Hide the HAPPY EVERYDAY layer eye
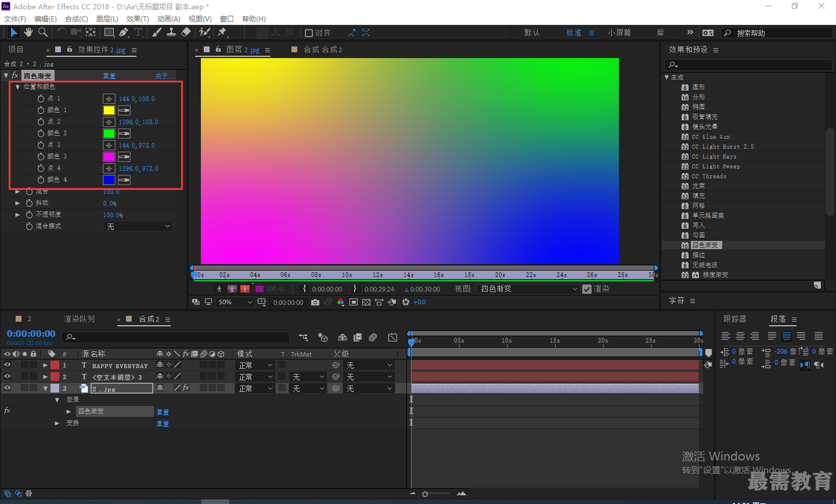836x504 pixels. (8, 365)
